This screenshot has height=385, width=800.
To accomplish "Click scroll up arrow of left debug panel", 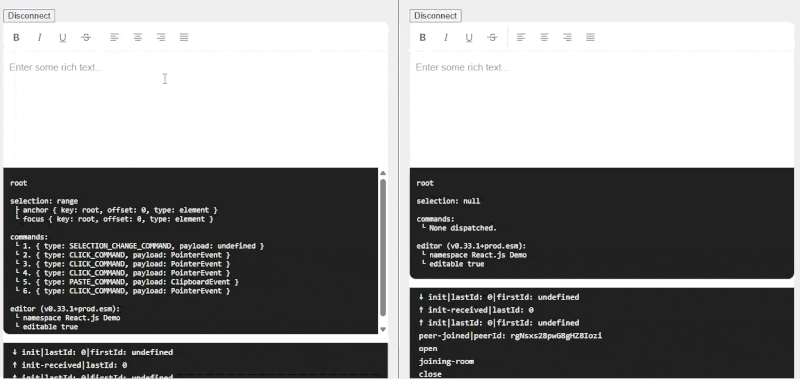I will [383, 173].
